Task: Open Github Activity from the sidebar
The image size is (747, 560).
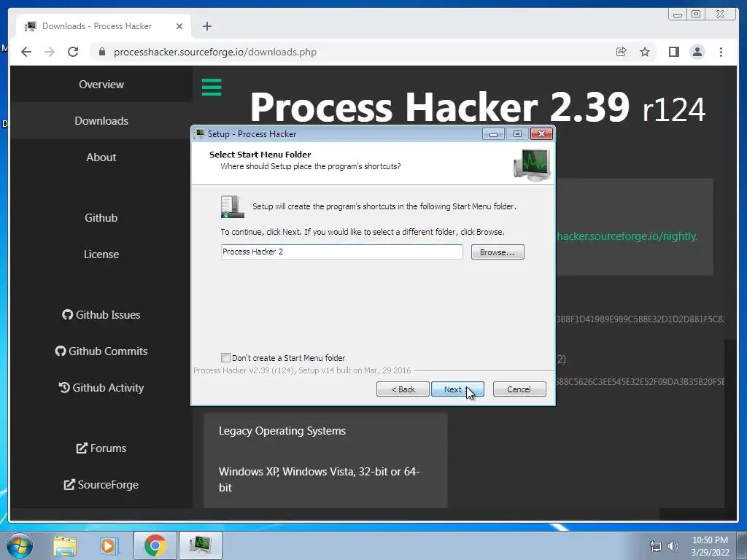Action: (101, 388)
